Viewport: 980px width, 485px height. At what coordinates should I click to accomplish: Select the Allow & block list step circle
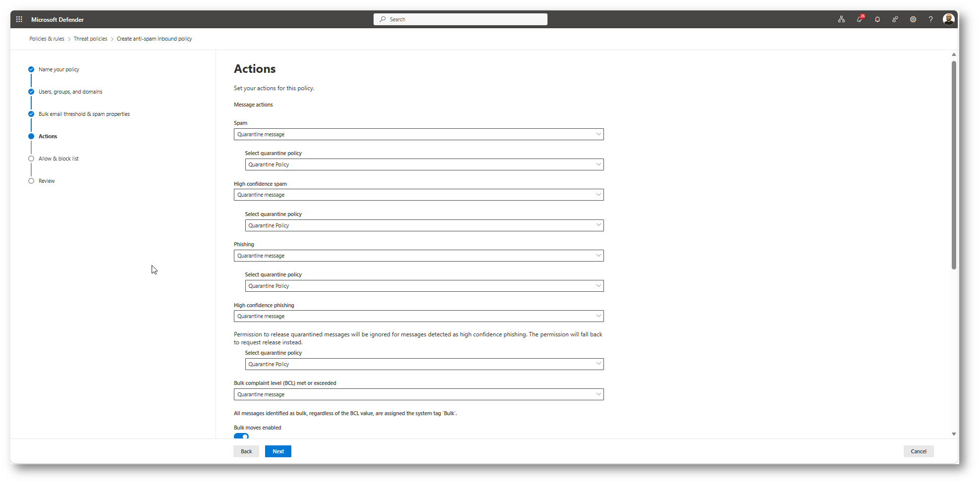31,159
